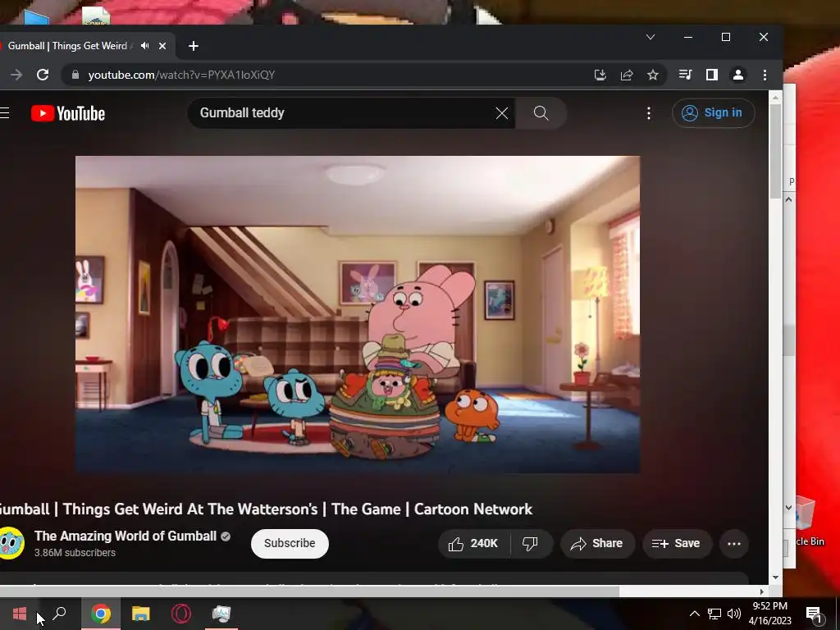Click the horizontal scrollbar thumb
This screenshot has width=840, height=630.
pos(309,591)
